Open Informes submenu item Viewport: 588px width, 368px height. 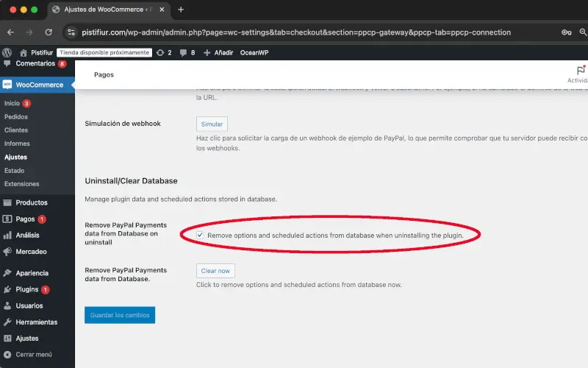(17, 144)
